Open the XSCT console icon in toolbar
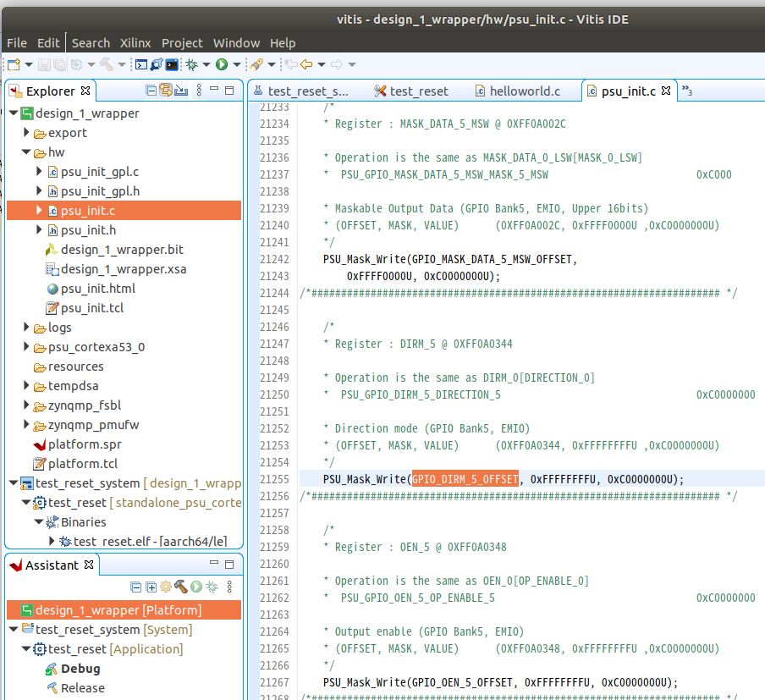 tap(141, 64)
